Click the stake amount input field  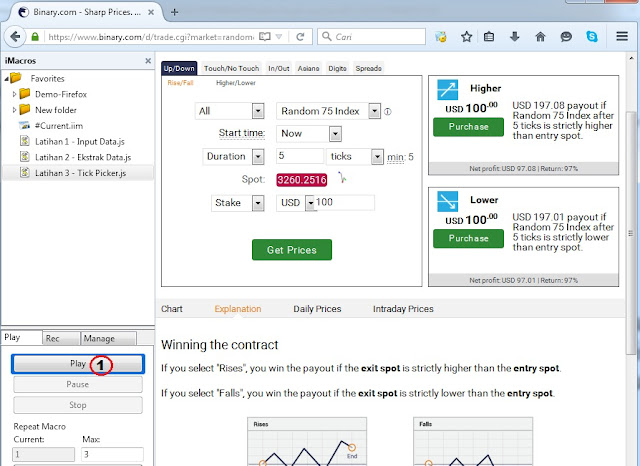(344, 203)
